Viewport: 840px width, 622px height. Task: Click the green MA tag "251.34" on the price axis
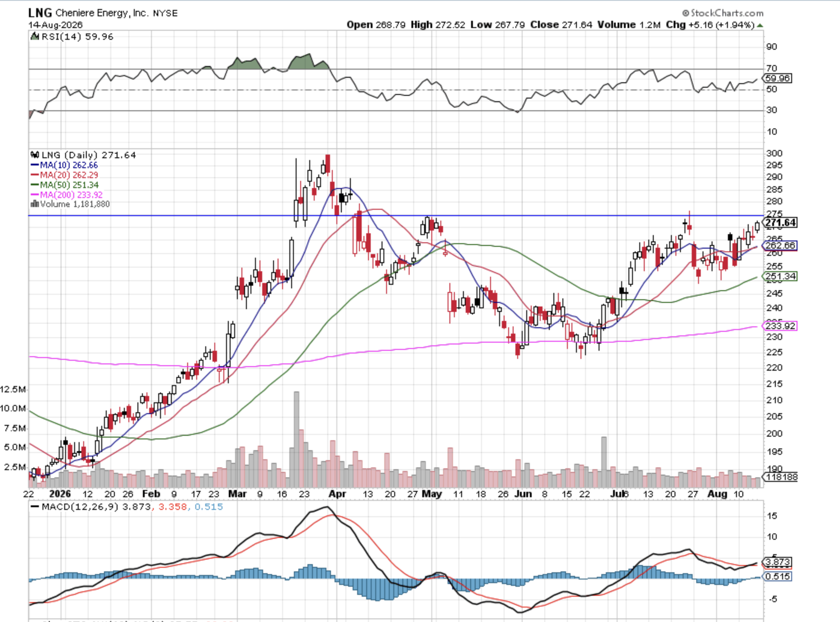coord(780,276)
